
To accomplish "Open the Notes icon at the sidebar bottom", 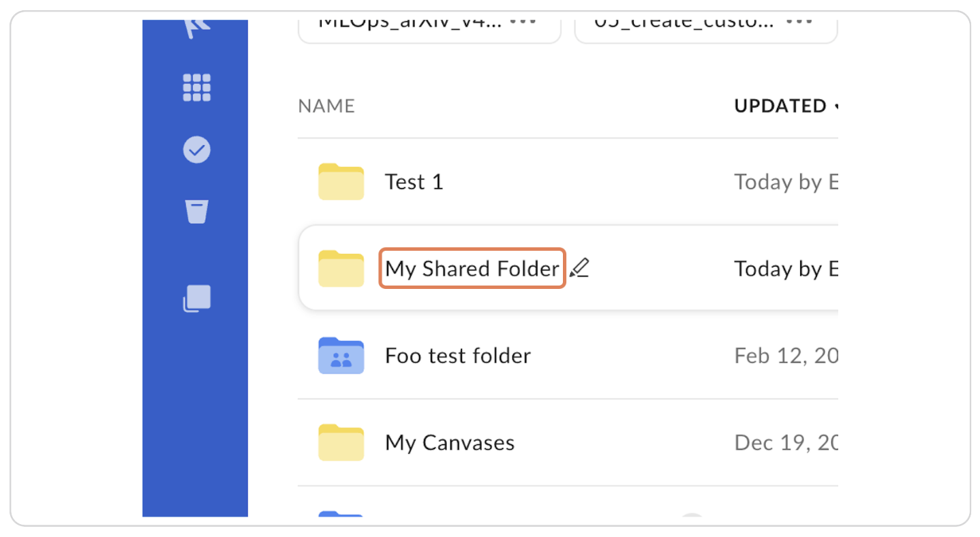I will coord(196,298).
